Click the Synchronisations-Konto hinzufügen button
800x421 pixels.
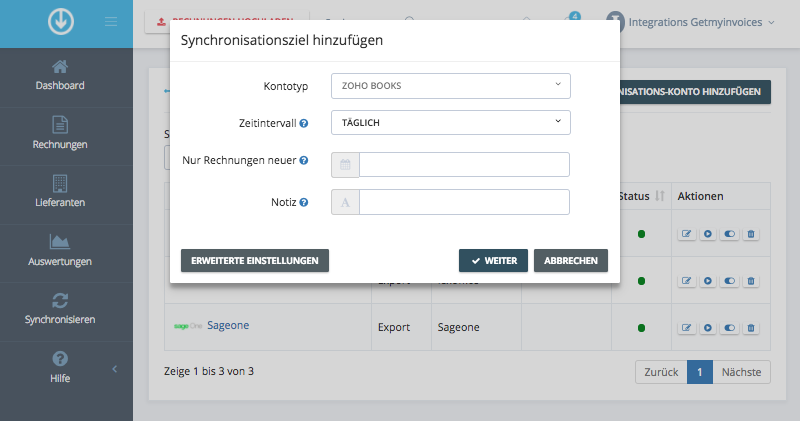coord(695,92)
